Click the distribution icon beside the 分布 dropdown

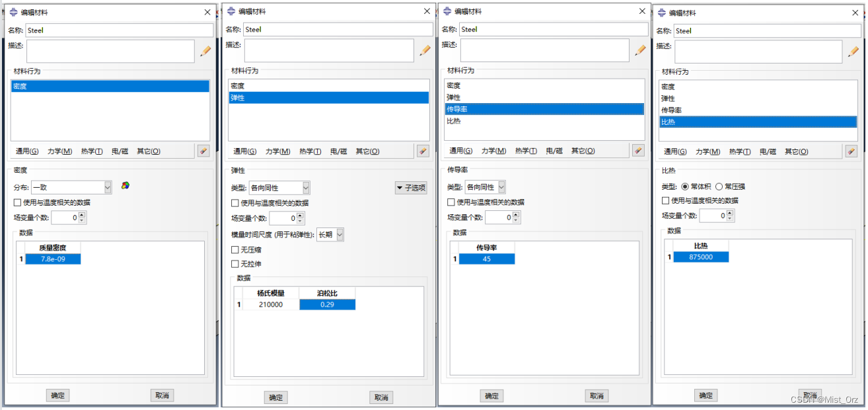click(x=126, y=186)
